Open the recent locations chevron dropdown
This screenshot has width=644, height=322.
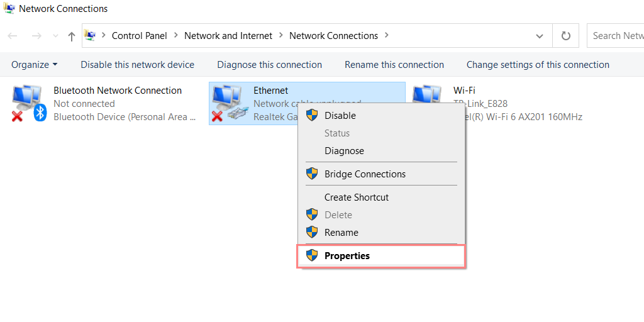pos(56,36)
